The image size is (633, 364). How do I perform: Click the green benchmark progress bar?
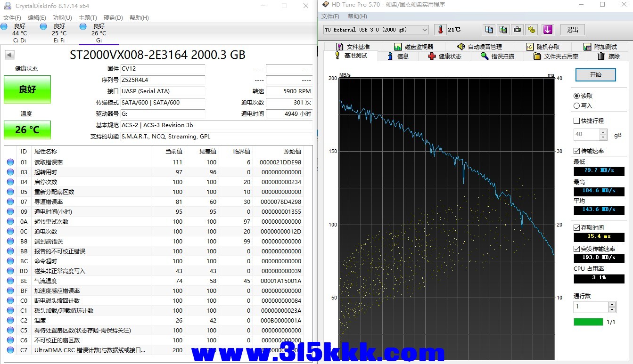click(588, 322)
